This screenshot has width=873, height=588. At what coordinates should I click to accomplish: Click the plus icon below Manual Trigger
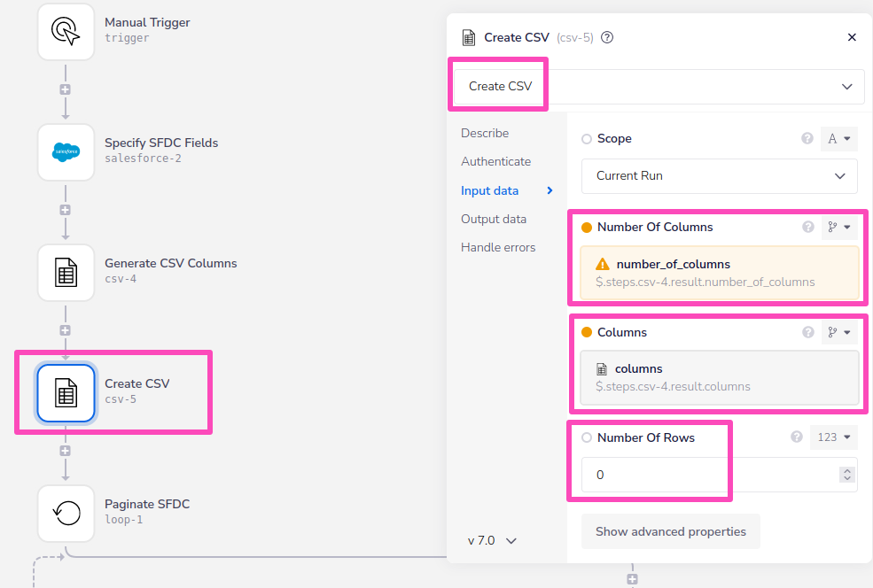tap(66, 89)
